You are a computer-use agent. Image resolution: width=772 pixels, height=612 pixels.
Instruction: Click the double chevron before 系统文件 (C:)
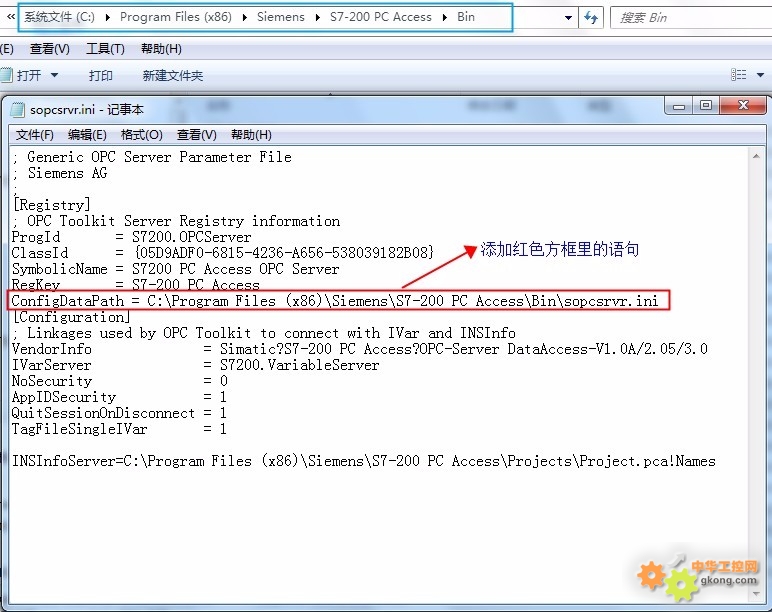coord(10,17)
